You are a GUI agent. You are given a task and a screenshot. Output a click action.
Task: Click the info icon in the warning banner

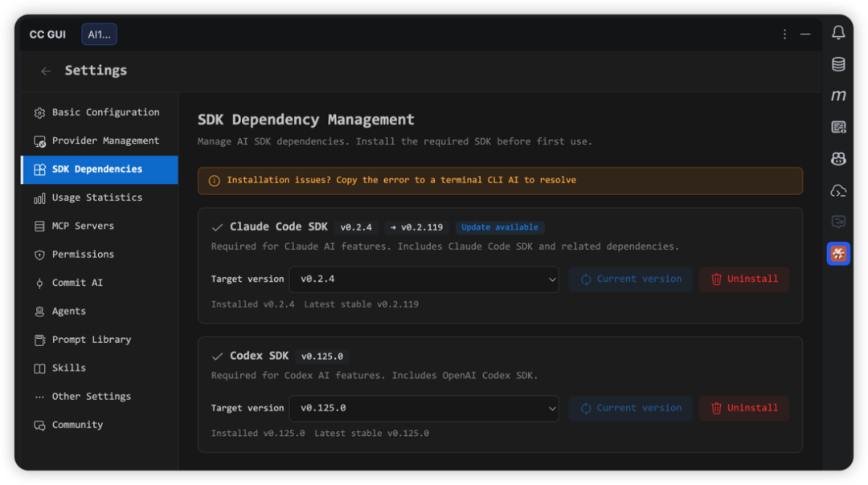(x=215, y=181)
